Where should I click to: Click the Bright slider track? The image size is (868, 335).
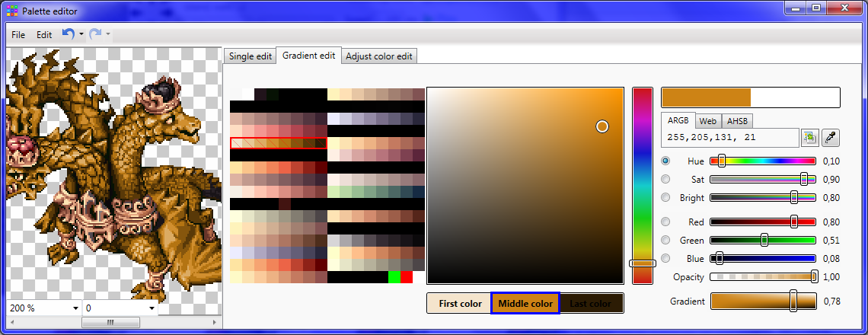click(x=762, y=198)
